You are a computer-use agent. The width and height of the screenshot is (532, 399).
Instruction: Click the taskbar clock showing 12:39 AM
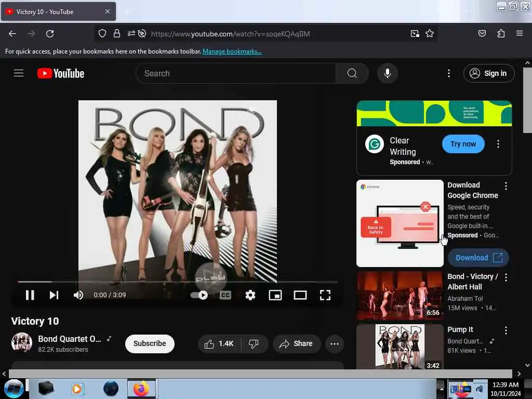tap(505, 389)
